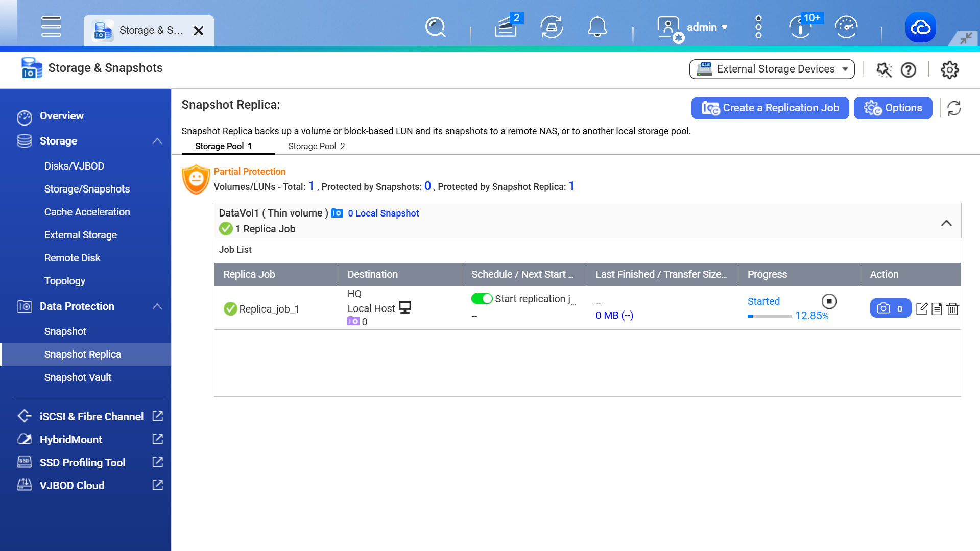Click the Options button
This screenshot has width=980, height=551.
pyautogui.click(x=893, y=108)
